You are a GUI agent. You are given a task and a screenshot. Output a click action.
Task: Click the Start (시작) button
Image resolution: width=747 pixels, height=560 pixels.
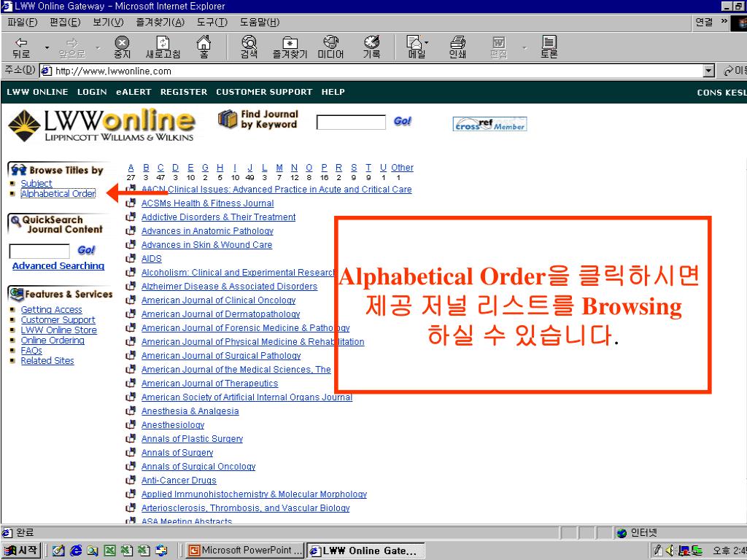[21, 551]
